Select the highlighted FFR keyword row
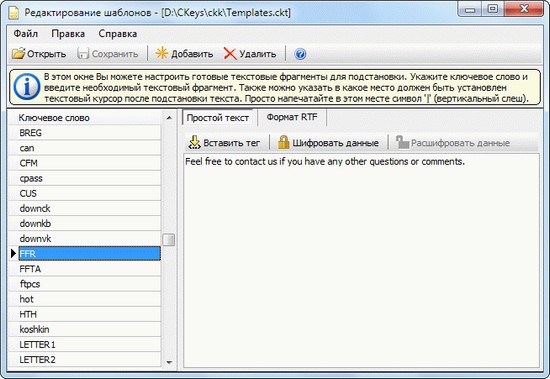 89,253
